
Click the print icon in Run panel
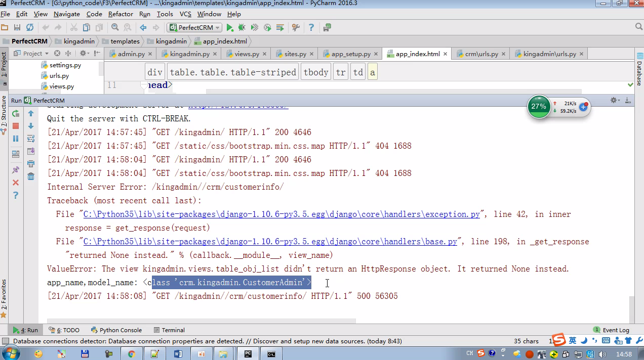[31, 164]
